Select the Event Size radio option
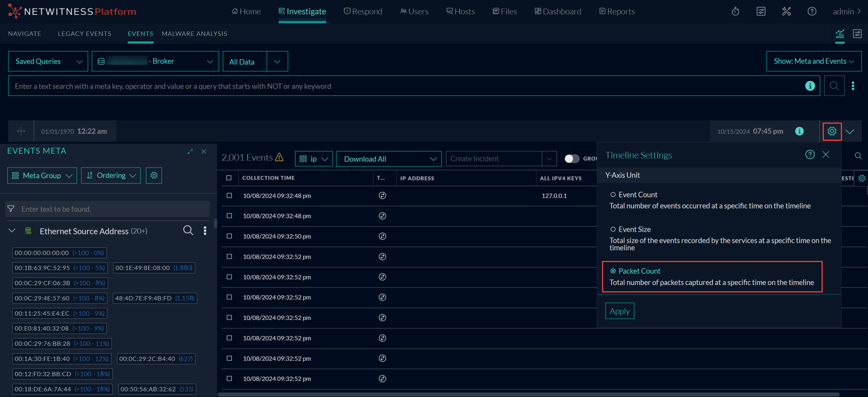Screen dimensions: 868x397 613,229
